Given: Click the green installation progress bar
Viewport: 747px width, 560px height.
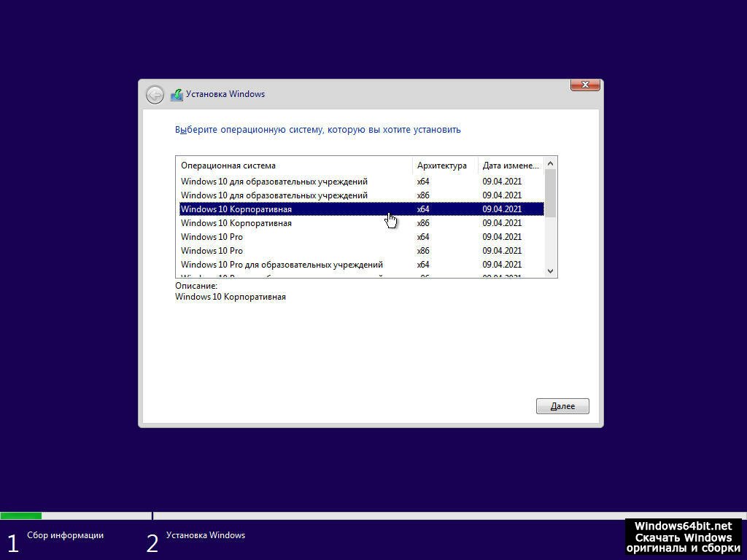Looking at the screenshot, I should (20, 516).
